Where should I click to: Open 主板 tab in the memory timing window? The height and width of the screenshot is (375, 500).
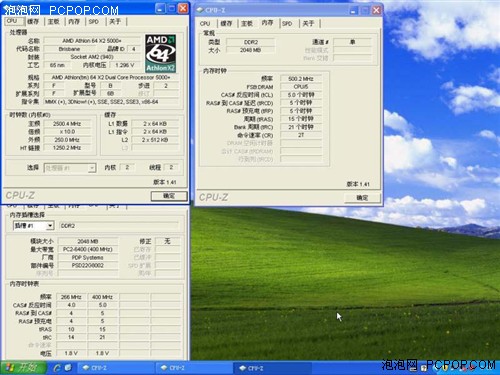[247, 23]
